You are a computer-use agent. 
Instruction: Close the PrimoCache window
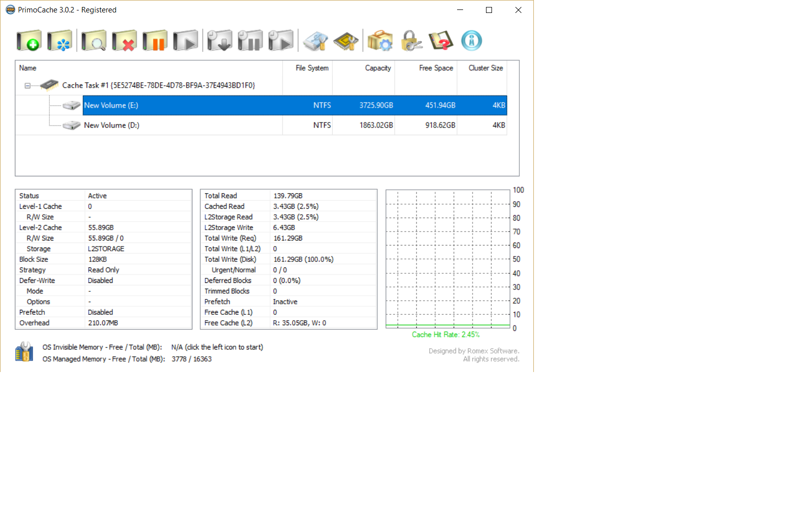(518, 10)
